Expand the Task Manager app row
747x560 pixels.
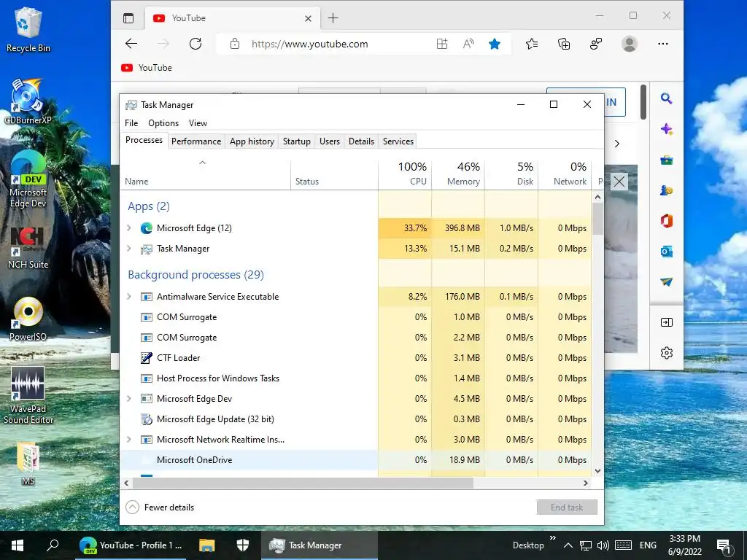coord(128,249)
